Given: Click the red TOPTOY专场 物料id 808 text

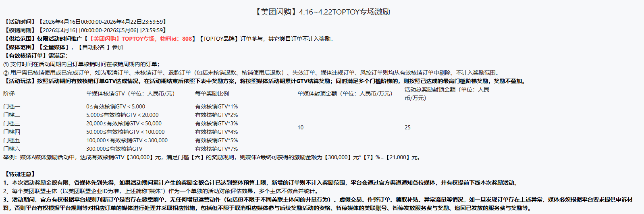Looking at the screenshot, I should click(140, 39).
